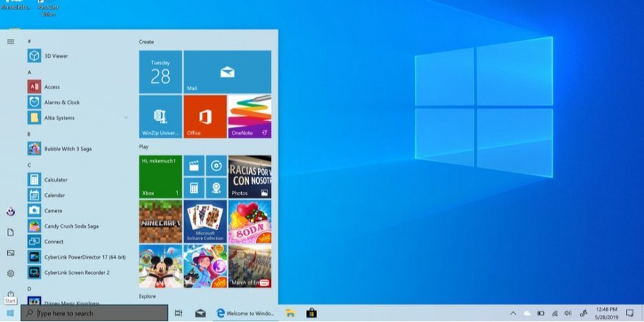Open the OneNote tile

[x=250, y=117]
